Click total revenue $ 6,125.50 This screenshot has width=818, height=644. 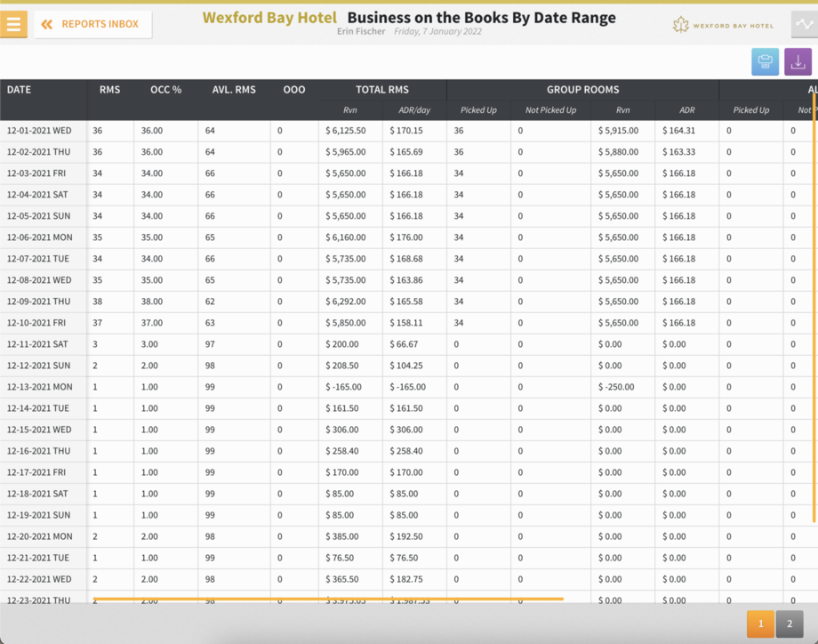345,131
